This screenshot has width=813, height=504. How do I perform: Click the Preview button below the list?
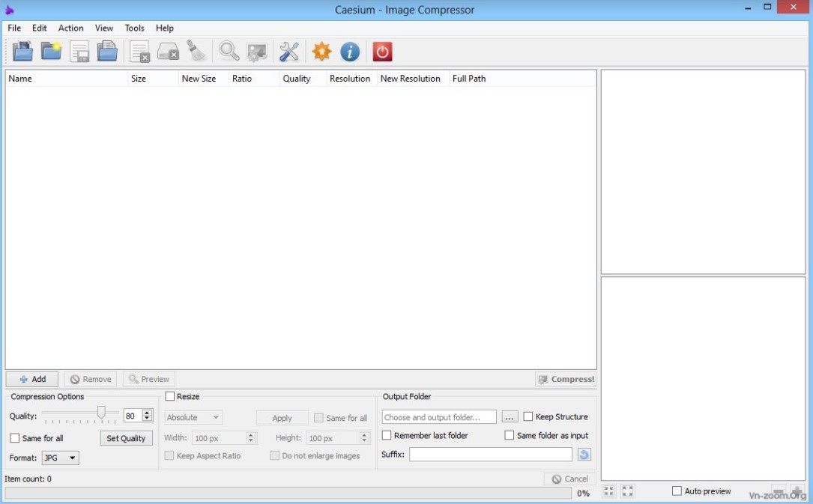pos(149,379)
